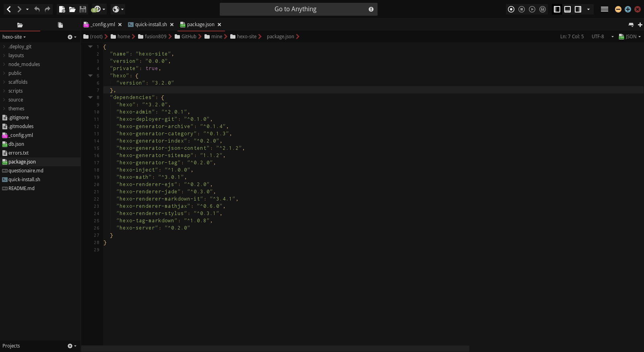Open the JSON language selector dropdown

tap(630, 36)
